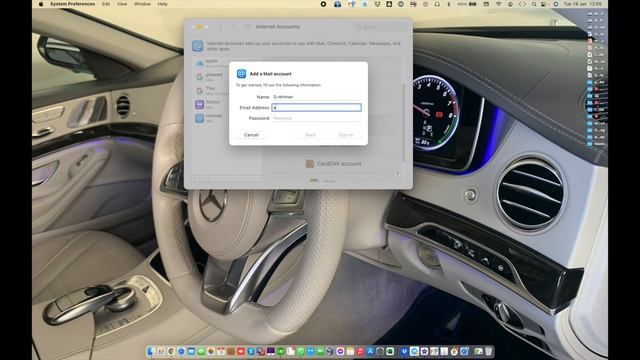Open Google Chrome from the Dock

[x=171, y=351]
